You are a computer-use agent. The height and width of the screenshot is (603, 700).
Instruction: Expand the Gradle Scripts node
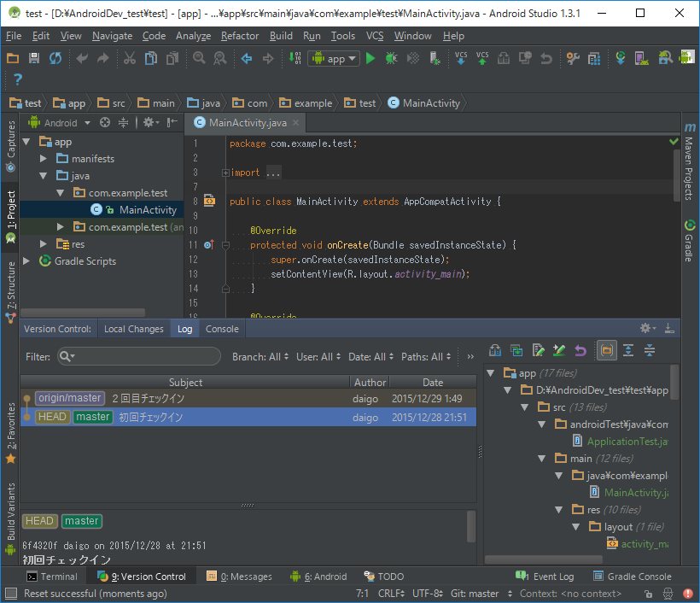pyautogui.click(x=26, y=261)
